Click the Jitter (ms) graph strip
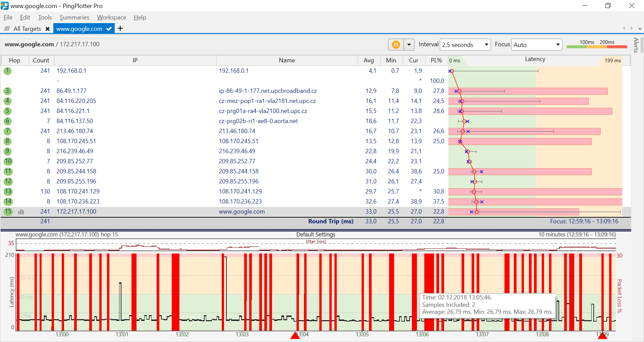 coord(316,245)
